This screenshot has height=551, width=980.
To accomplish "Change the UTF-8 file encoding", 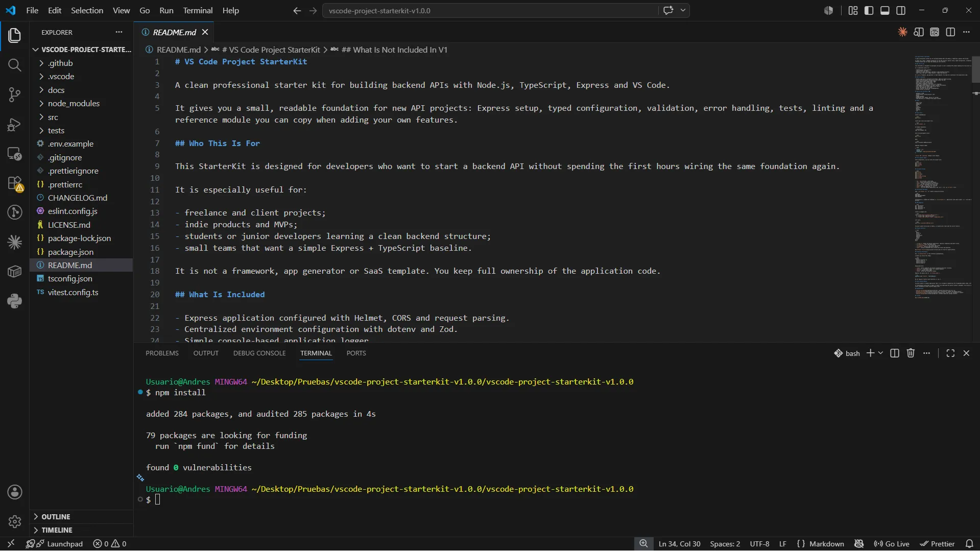I will point(759,544).
